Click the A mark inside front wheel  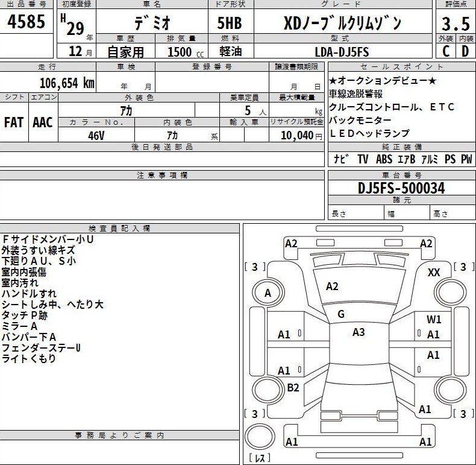[268, 293]
